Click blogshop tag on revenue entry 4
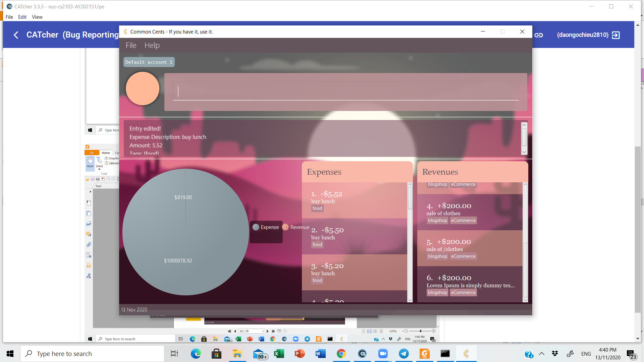 coord(437,221)
